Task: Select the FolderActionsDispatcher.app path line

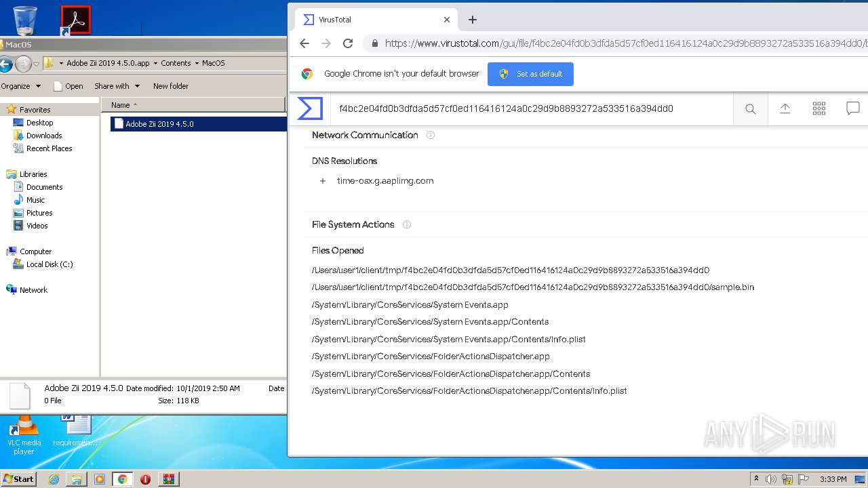Action: click(x=431, y=357)
